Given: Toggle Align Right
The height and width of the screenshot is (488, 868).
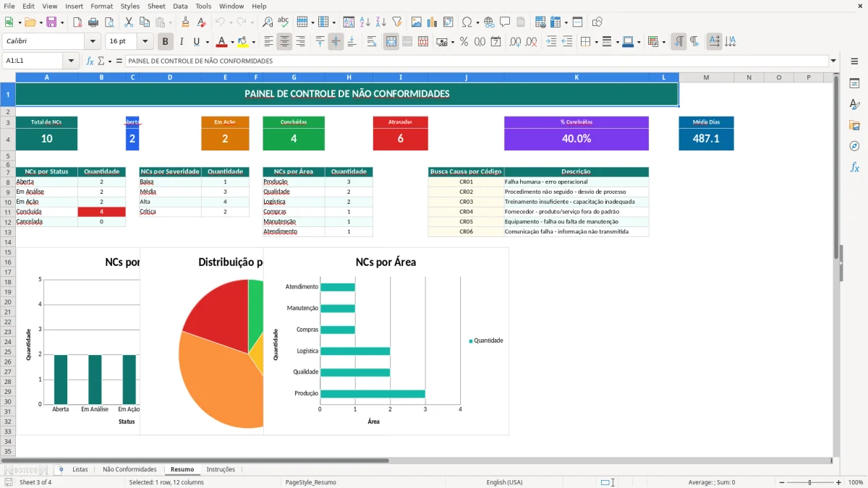Looking at the screenshot, I should coord(300,42).
